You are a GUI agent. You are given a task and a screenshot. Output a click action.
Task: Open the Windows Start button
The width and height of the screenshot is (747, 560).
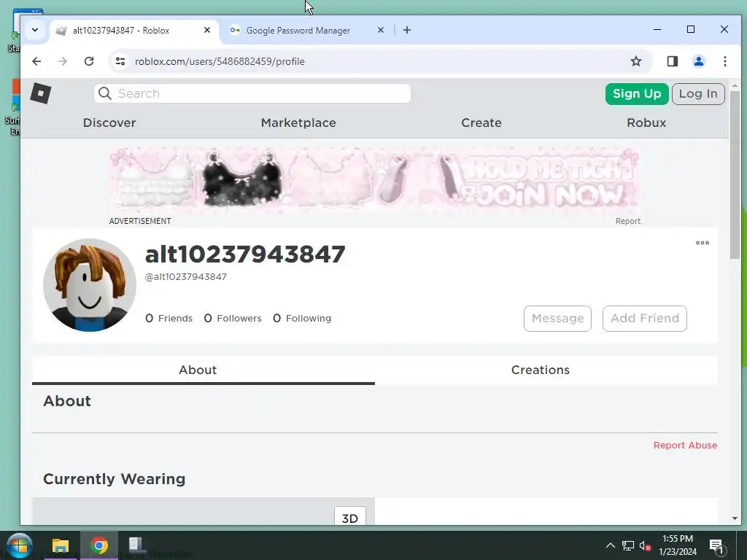tap(20, 545)
